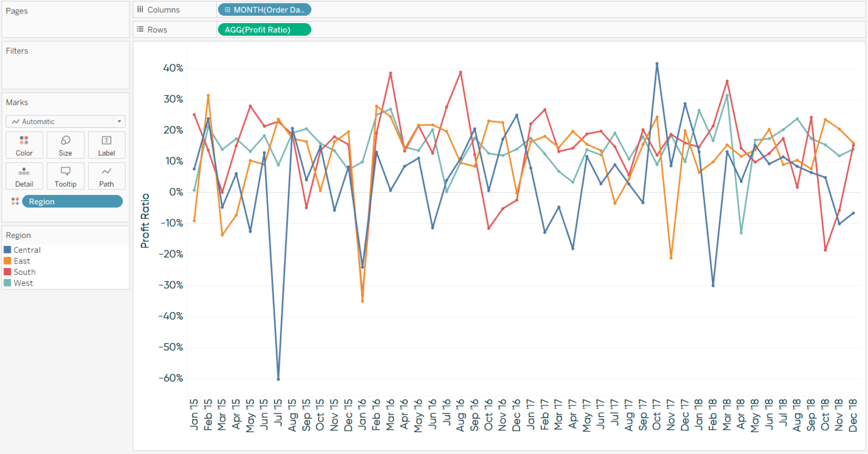
Task: Open the Automatic mark type dropdown
Action: tap(119, 121)
